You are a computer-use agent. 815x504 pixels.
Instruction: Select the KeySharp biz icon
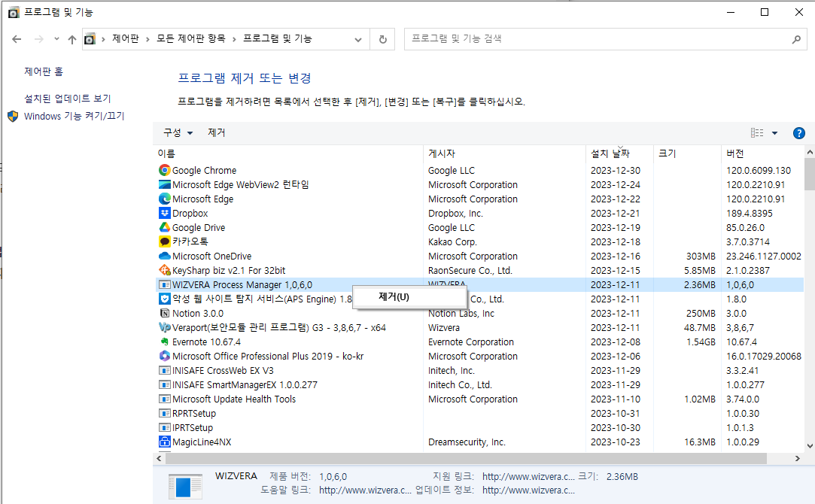coord(164,270)
